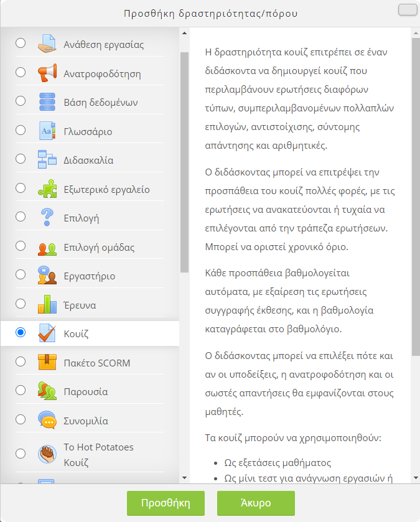
Task: Click the Ανατροφοδότηση megaphone icon
Action: point(47,73)
